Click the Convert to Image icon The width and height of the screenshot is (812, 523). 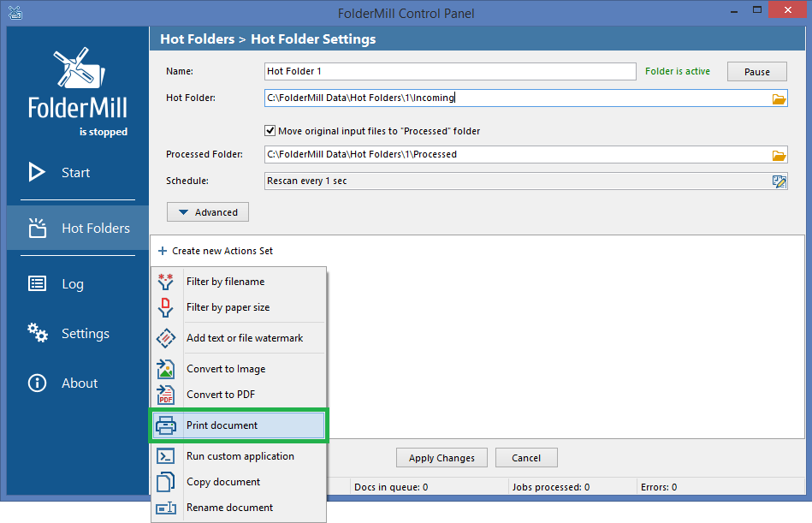[x=165, y=369]
